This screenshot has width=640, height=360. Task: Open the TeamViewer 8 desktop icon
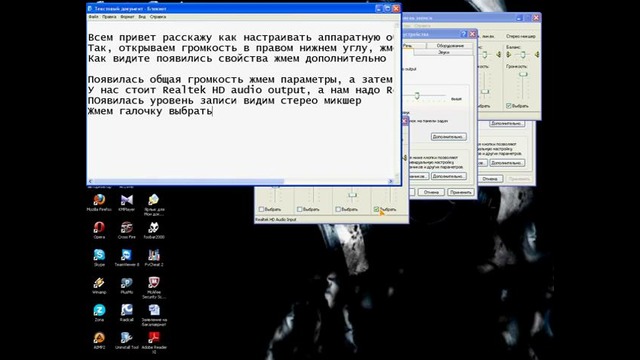click(x=127, y=255)
